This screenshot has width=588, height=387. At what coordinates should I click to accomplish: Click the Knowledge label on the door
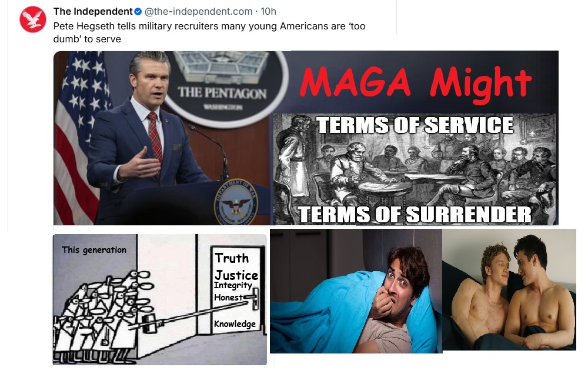(x=235, y=324)
